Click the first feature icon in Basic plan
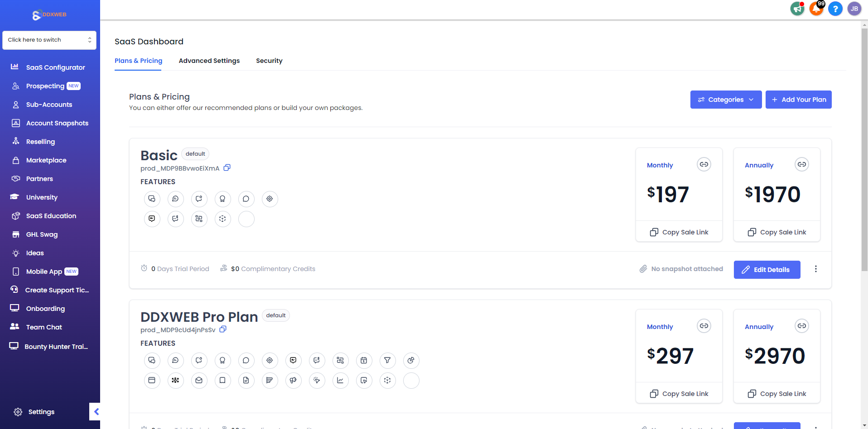 point(152,199)
